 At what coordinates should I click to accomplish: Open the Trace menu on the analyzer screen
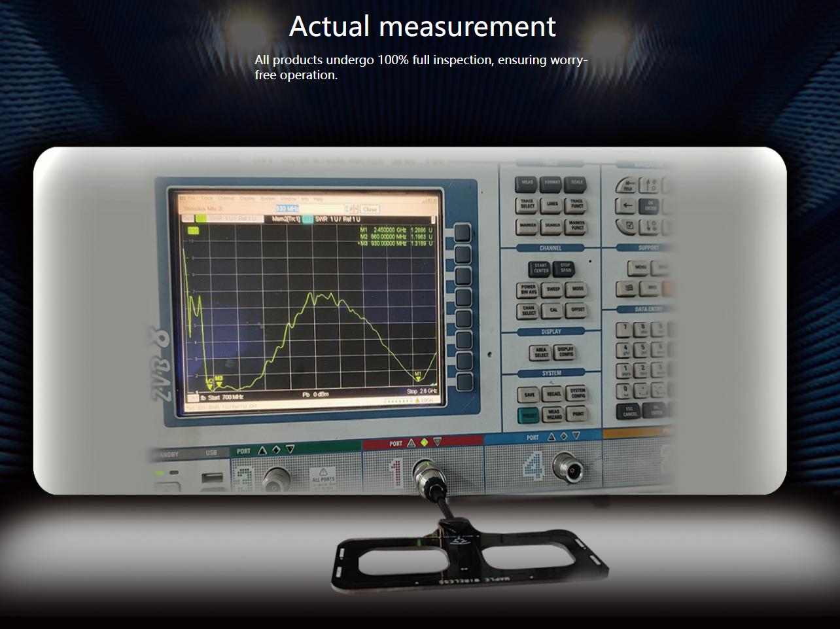coord(207,198)
